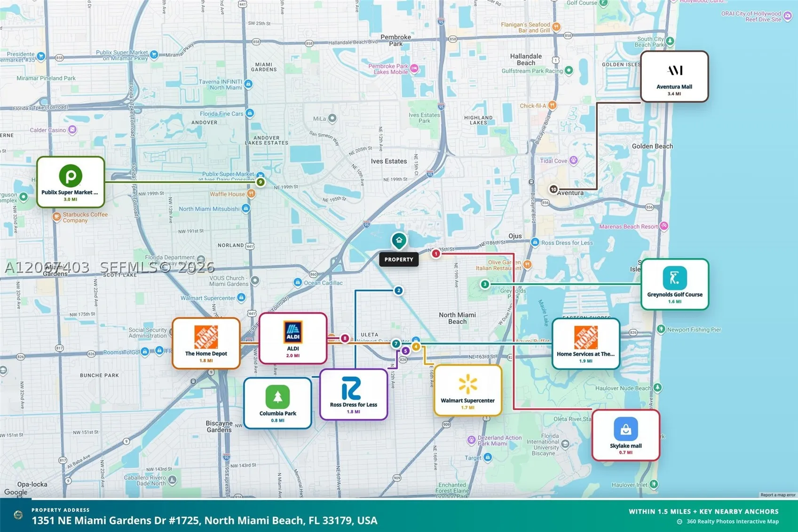Select the Waffle House restaurant pin

click(251, 193)
